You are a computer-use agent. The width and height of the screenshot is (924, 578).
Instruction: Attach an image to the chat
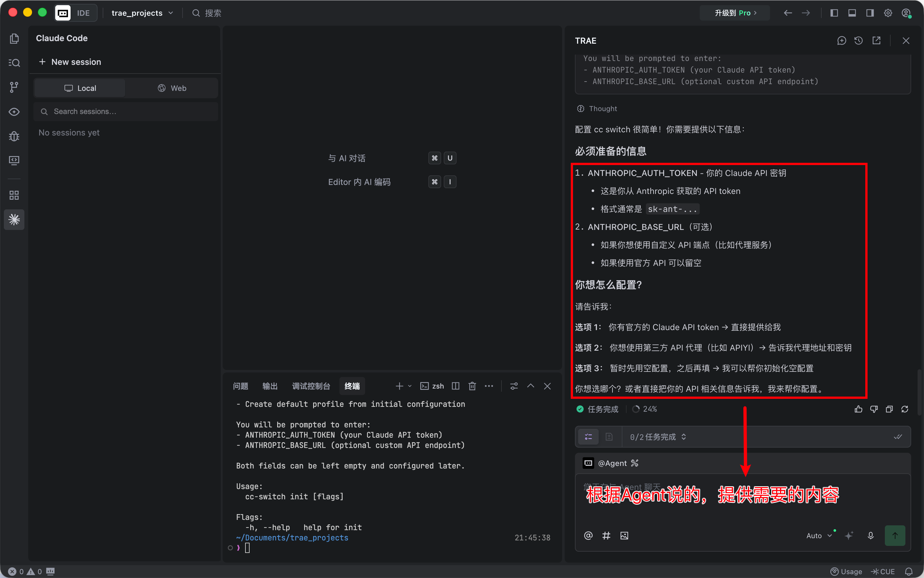pos(624,536)
